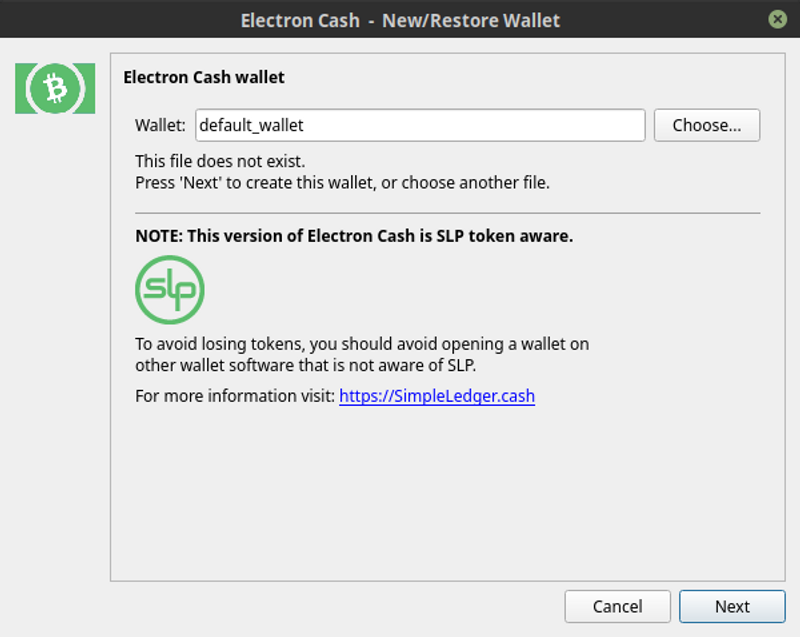The height and width of the screenshot is (637, 800).
Task: Visit the https://SimpleLedger.cash link
Action: pos(437,396)
